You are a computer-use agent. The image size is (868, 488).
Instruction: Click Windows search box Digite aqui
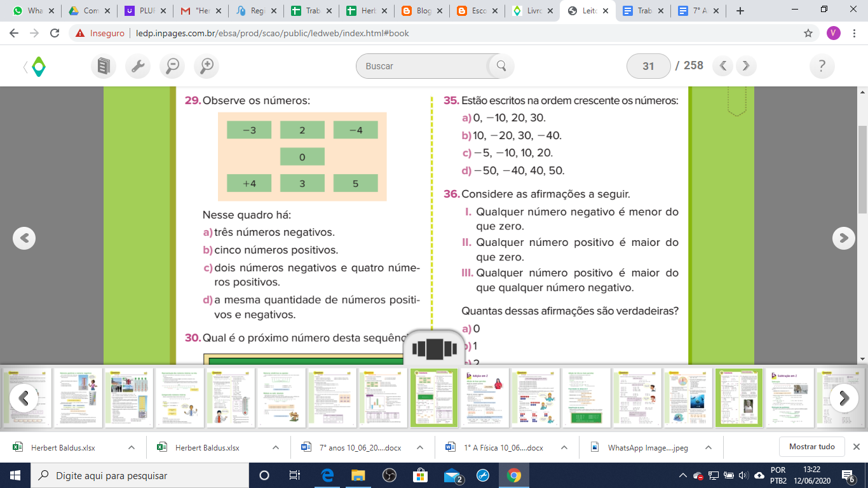click(139, 475)
